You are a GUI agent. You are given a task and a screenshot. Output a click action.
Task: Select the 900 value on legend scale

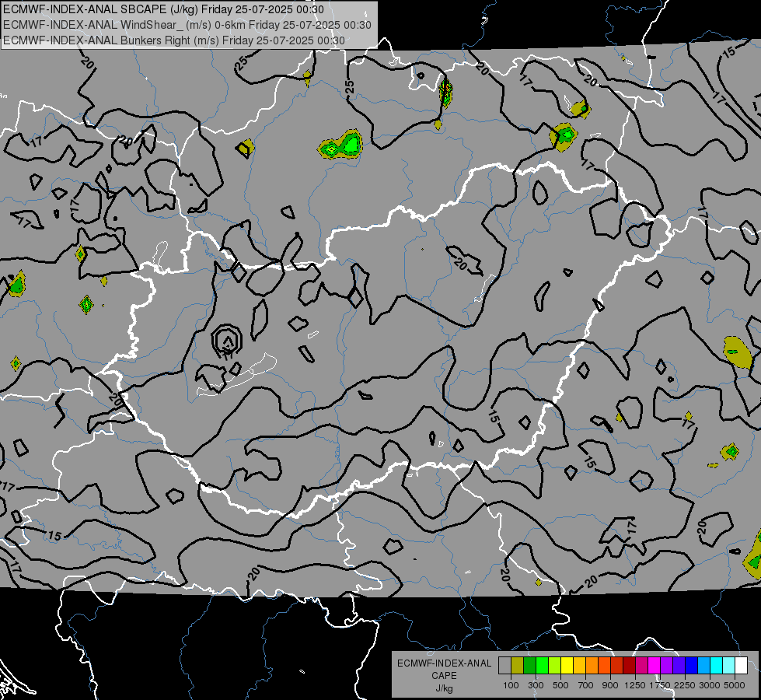(610, 685)
